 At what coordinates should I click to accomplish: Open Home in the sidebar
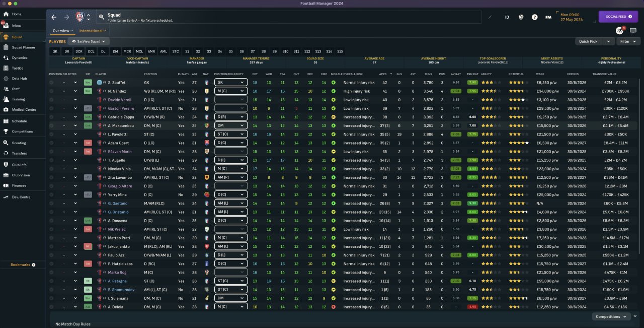23,14
